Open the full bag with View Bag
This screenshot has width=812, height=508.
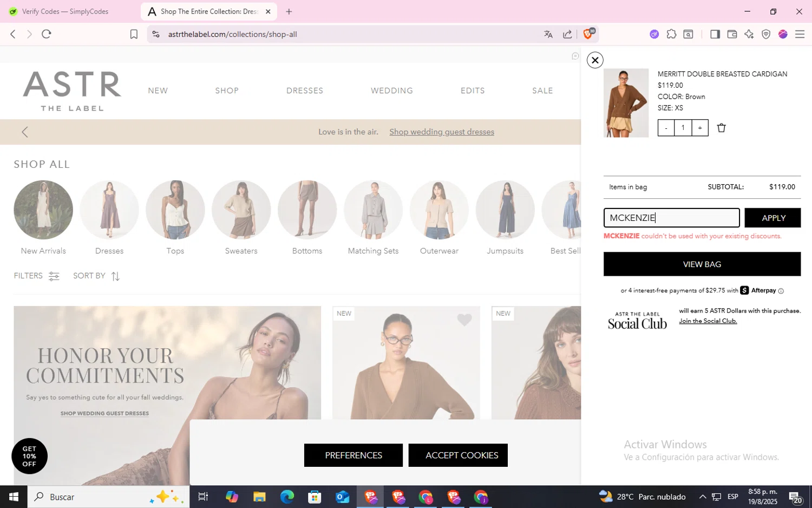(702, 264)
